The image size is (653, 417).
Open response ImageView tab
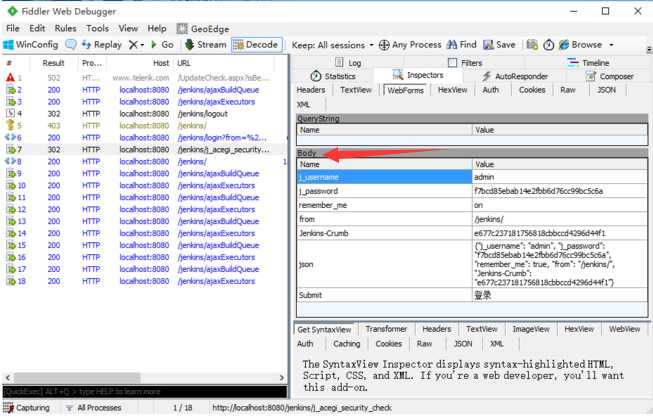(531, 329)
